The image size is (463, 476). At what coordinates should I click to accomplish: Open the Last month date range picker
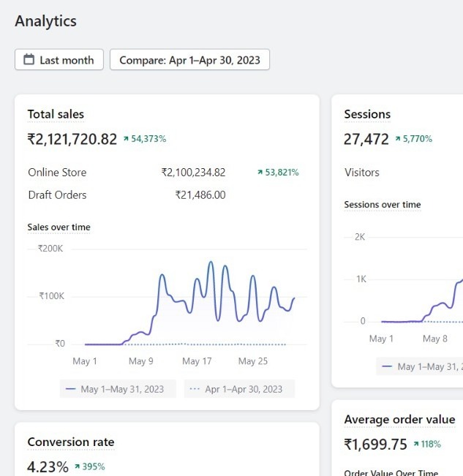point(59,60)
